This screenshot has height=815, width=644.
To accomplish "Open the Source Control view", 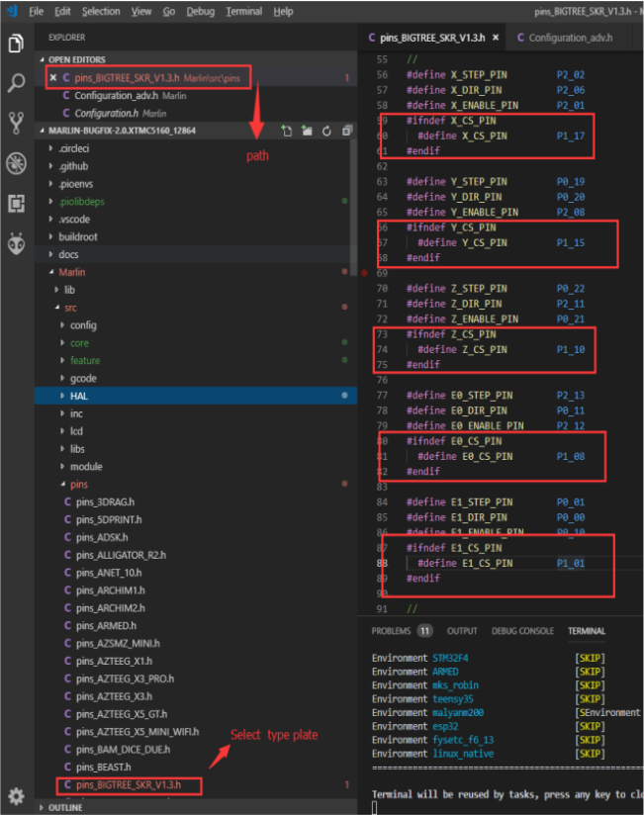I will point(17,123).
